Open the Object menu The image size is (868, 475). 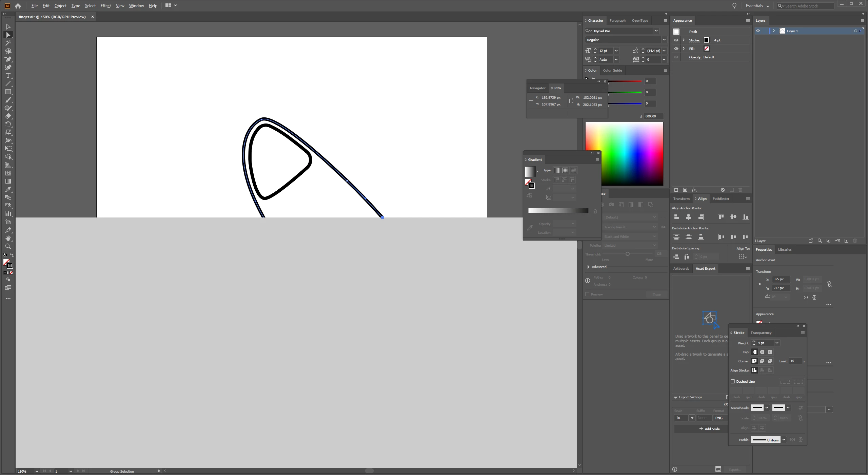pyautogui.click(x=60, y=6)
